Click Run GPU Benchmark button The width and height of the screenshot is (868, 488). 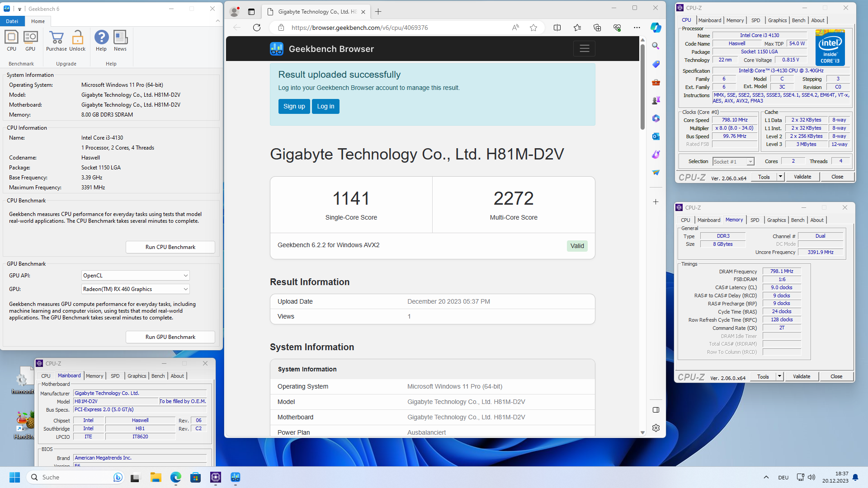(170, 337)
